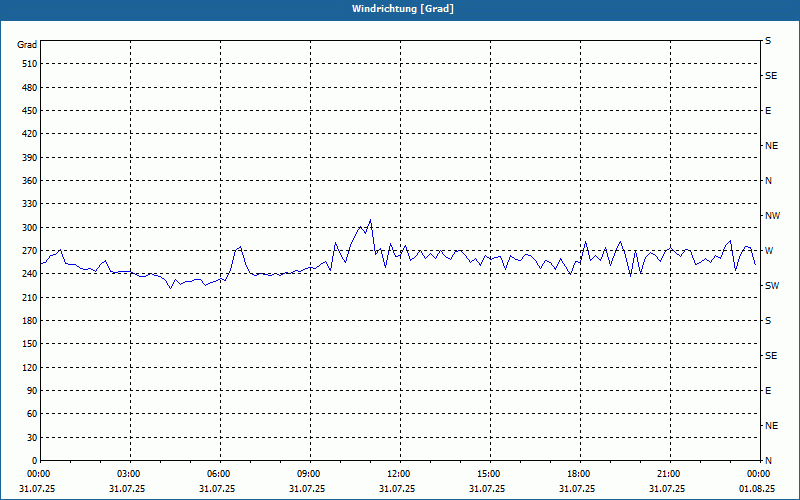The image size is (800, 500).
Task: Select the E compass label level with 450
Action: point(768,111)
